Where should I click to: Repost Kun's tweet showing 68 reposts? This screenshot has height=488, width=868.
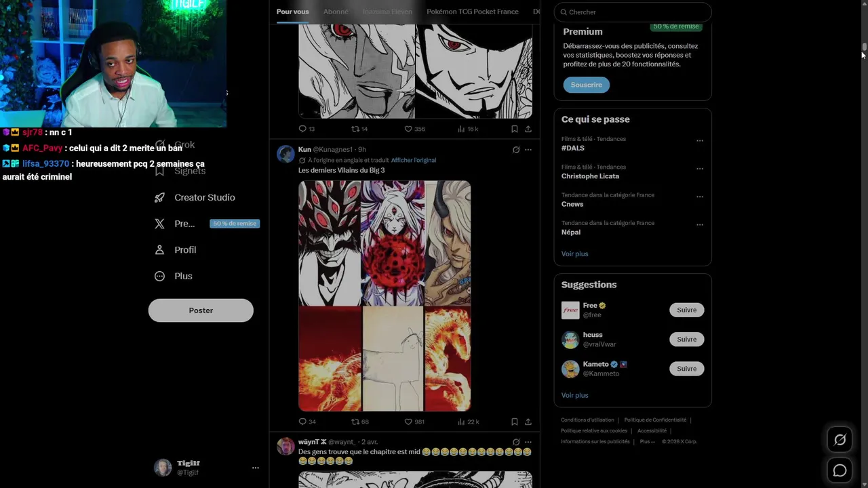(x=359, y=422)
